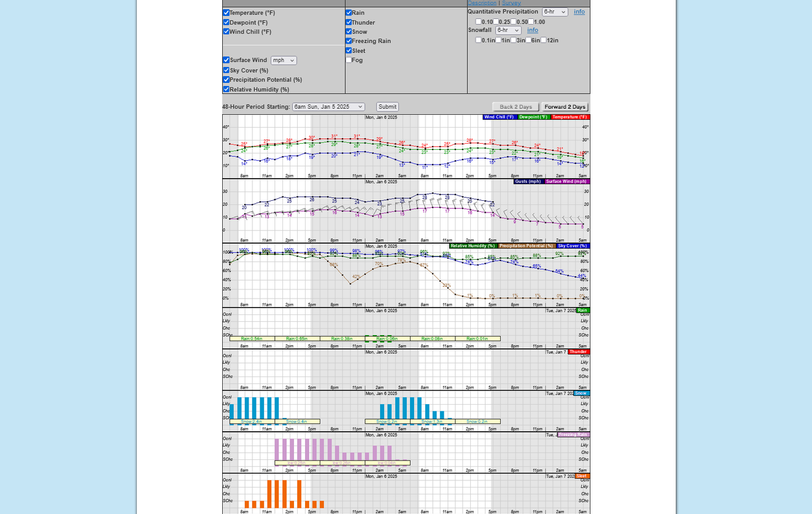Click the green Rain chart label

coord(583,310)
